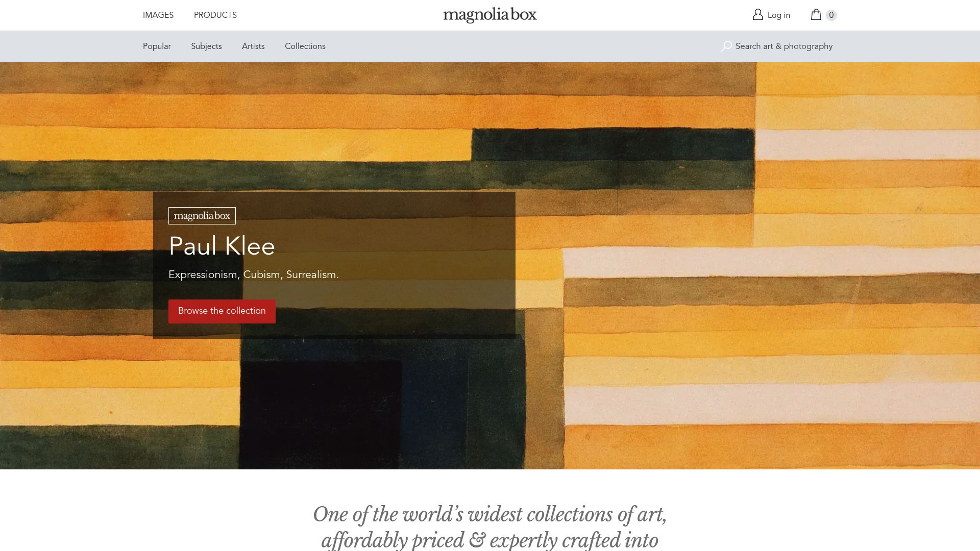Click the user account icon
This screenshot has height=551, width=980.
tap(757, 15)
